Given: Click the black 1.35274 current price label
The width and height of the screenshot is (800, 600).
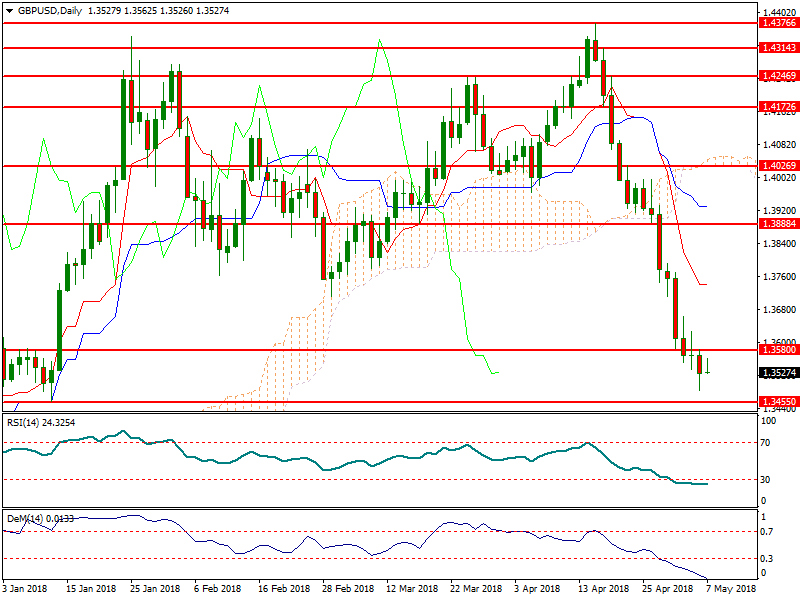Looking at the screenshot, I should click(779, 373).
